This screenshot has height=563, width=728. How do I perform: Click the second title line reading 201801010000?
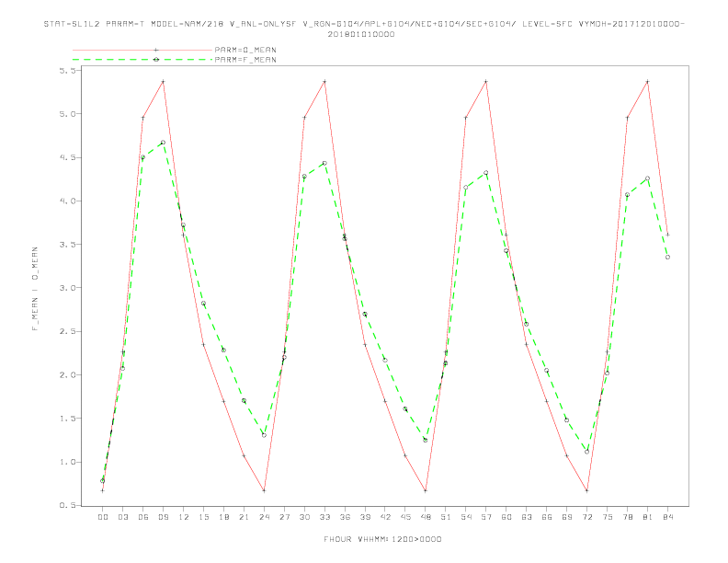pyautogui.click(x=361, y=34)
